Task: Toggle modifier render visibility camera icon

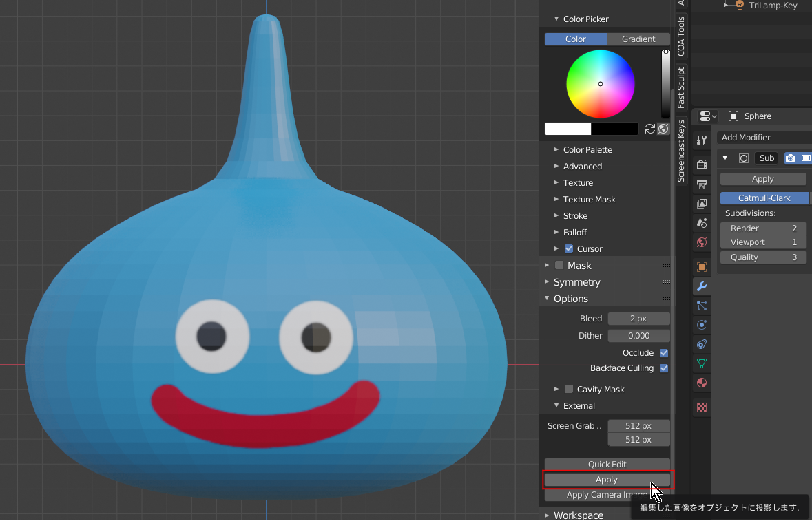Action: coord(790,158)
